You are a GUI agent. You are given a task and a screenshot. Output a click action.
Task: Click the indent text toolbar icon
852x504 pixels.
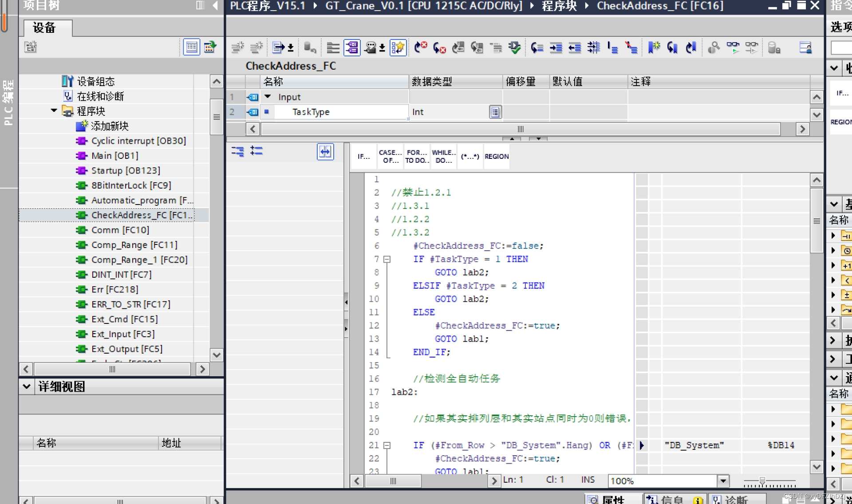click(556, 47)
